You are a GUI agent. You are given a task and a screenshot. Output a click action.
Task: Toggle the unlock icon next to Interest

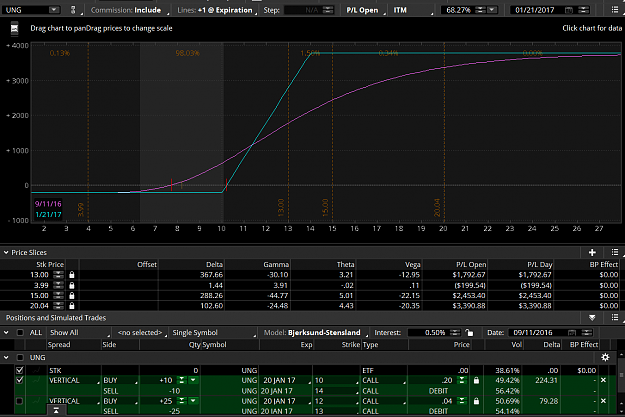point(470,332)
